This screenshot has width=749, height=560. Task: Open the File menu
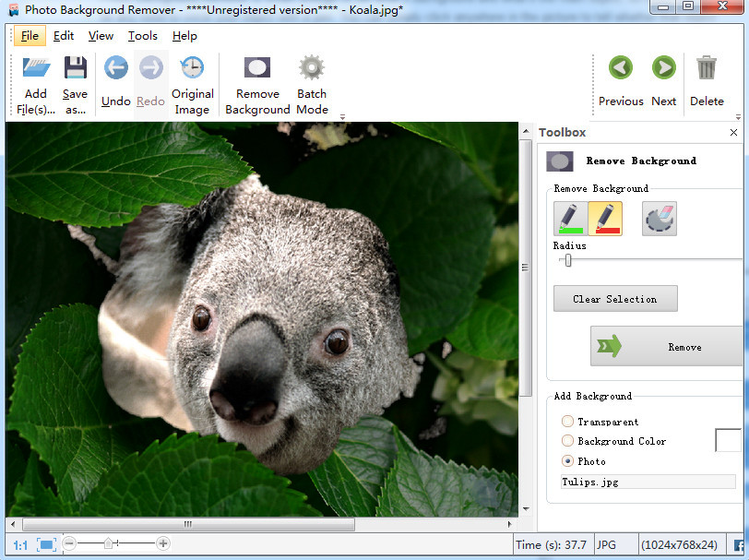30,36
